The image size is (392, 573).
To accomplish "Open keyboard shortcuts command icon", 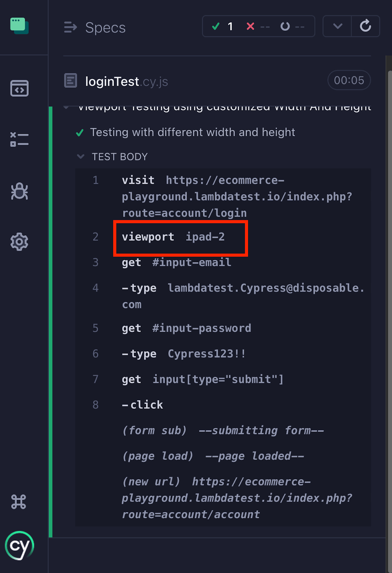I will (x=19, y=502).
